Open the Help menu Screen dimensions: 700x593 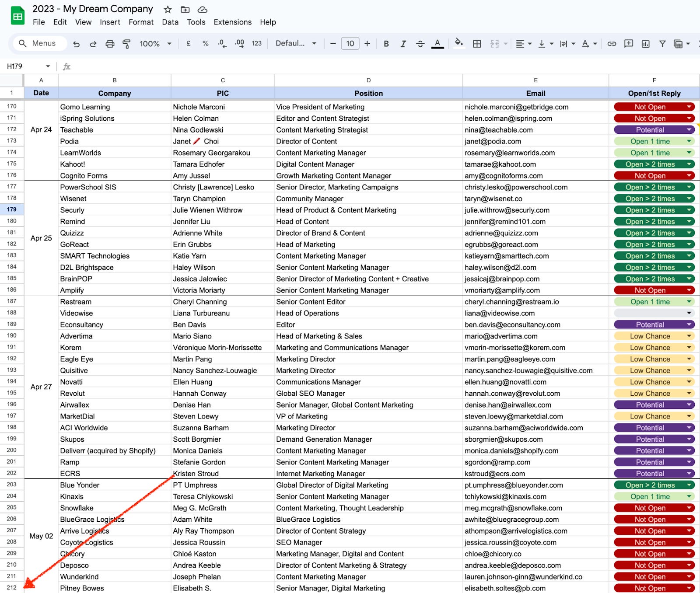268,22
